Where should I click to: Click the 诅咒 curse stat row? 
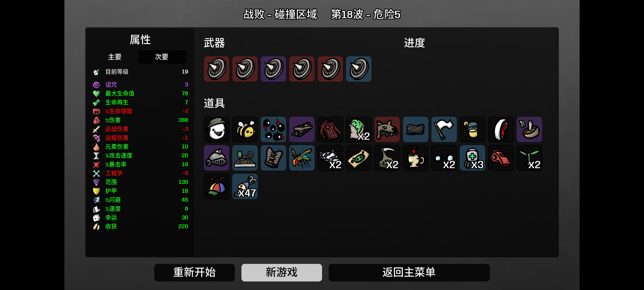click(140, 85)
